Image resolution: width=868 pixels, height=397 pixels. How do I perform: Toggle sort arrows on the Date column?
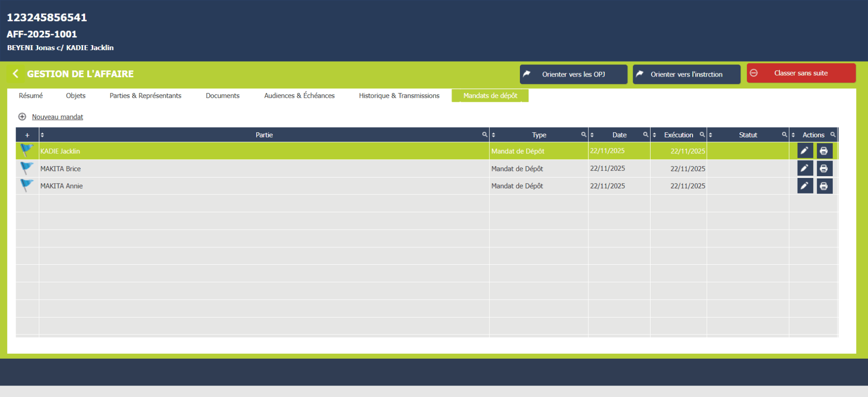point(592,135)
